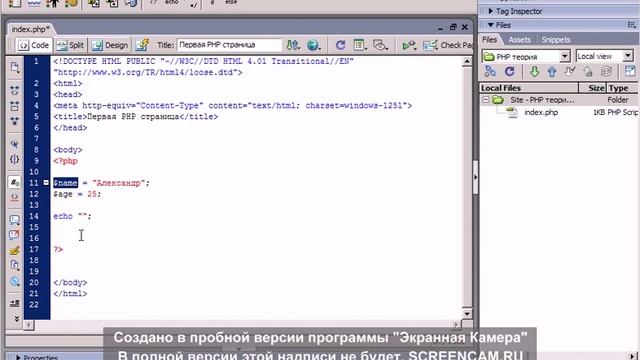Toggle Line Numbers in coding toolbar

click(x=15, y=182)
